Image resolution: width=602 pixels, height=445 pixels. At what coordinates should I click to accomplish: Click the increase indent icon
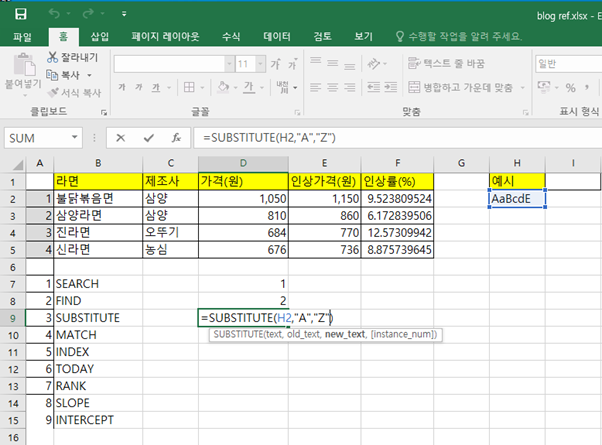[x=390, y=88]
